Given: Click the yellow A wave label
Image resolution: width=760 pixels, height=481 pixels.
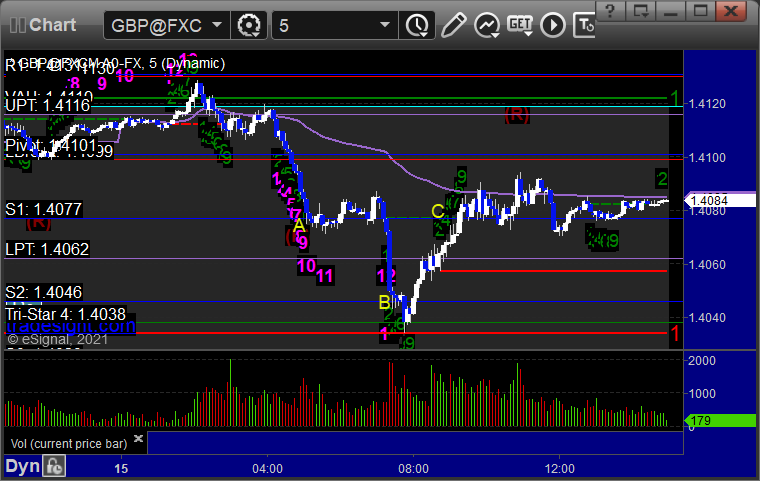Looking at the screenshot, I should click(299, 225).
